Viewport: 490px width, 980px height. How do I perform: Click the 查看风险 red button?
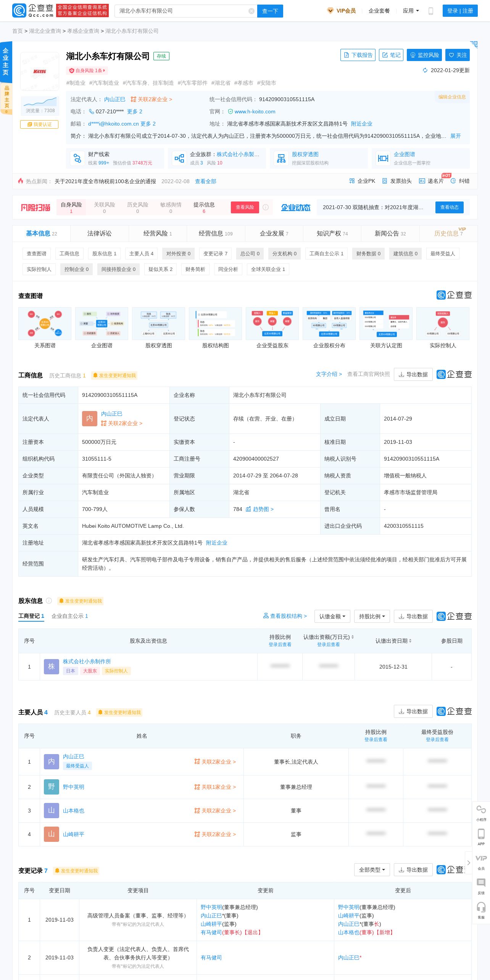[245, 207]
